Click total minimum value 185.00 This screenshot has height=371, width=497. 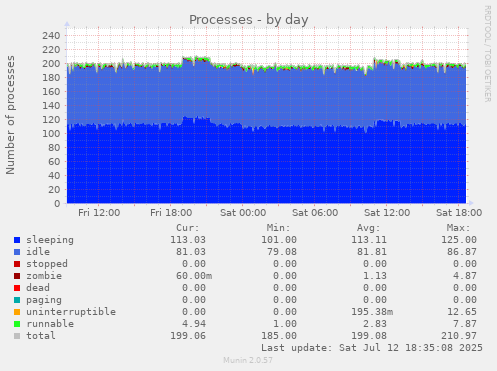pyautogui.click(x=279, y=336)
